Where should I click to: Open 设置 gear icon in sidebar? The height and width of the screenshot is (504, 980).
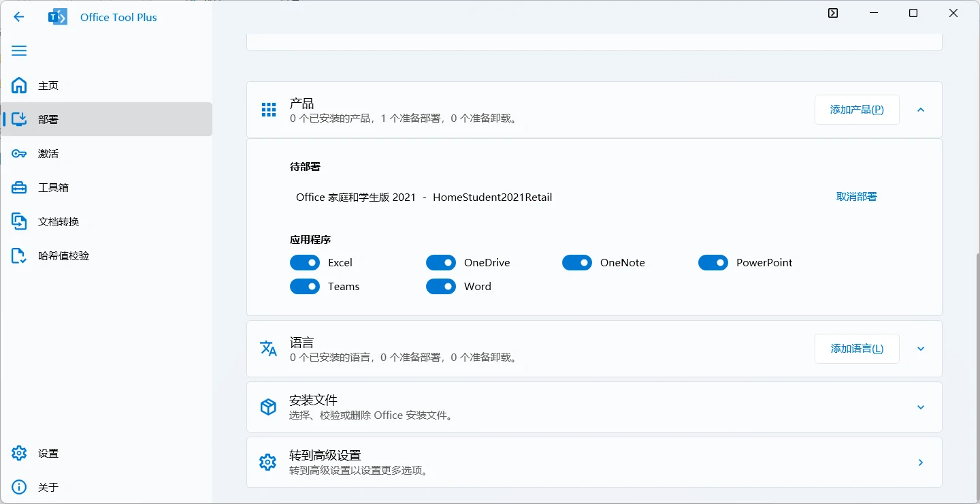click(x=19, y=454)
